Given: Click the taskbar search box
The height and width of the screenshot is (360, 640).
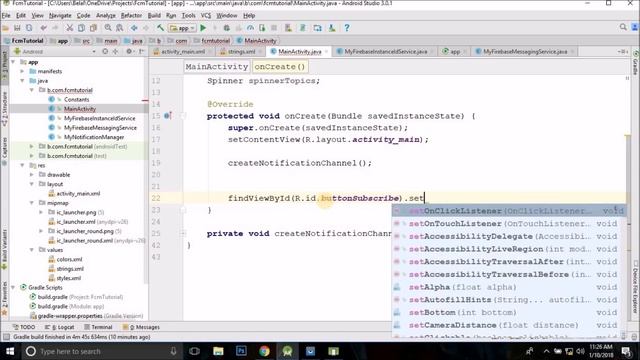Looking at the screenshot, I should pyautogui.click(x=102, y=351).
